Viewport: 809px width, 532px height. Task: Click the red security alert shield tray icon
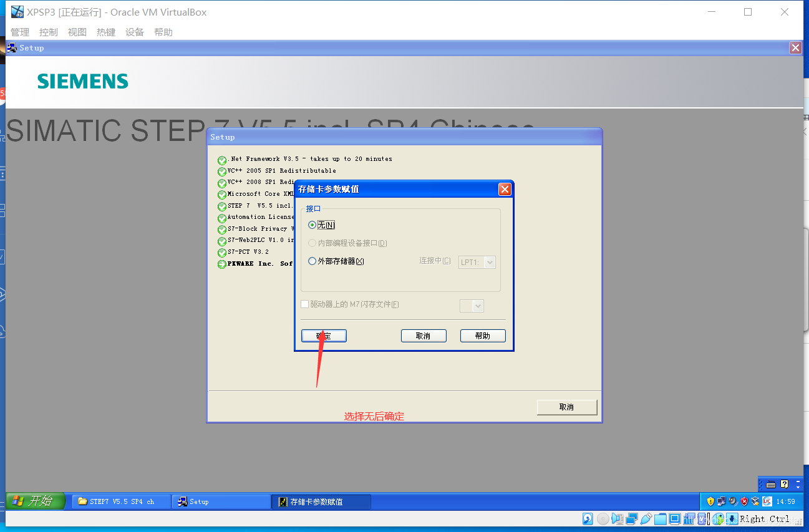coord(744,501)
